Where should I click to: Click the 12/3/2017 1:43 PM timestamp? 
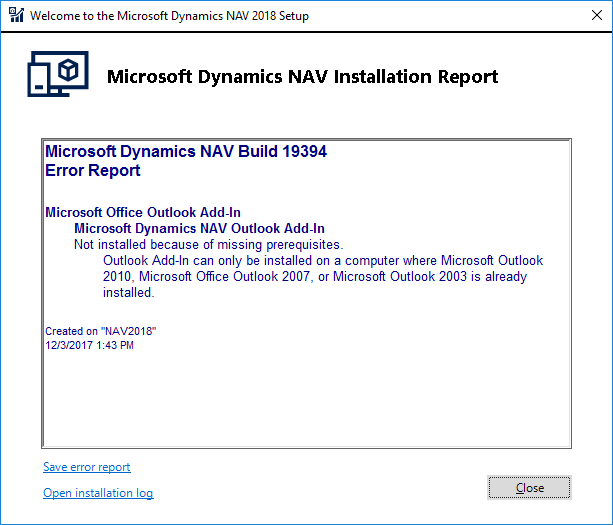(89, 345)
